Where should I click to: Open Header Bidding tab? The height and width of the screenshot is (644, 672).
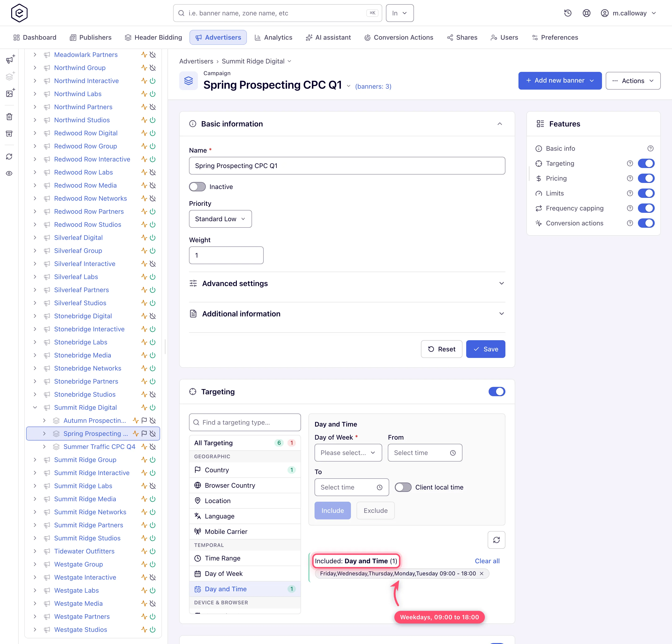[153, 37]
